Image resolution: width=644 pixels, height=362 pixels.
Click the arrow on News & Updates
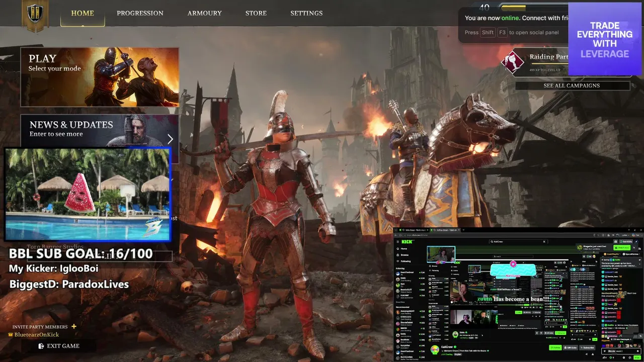(170, 139)
